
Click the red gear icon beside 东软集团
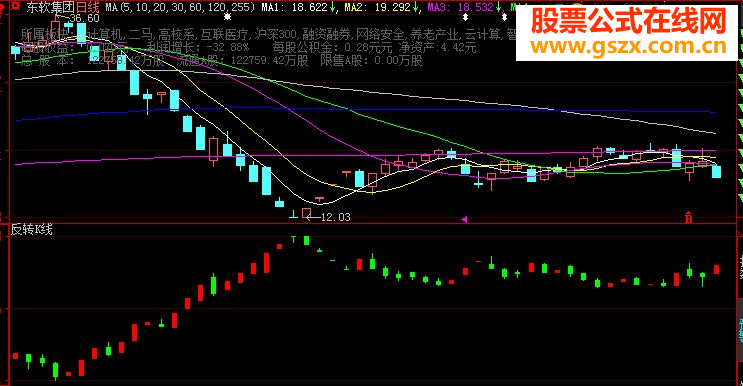(x=16, y=6)
